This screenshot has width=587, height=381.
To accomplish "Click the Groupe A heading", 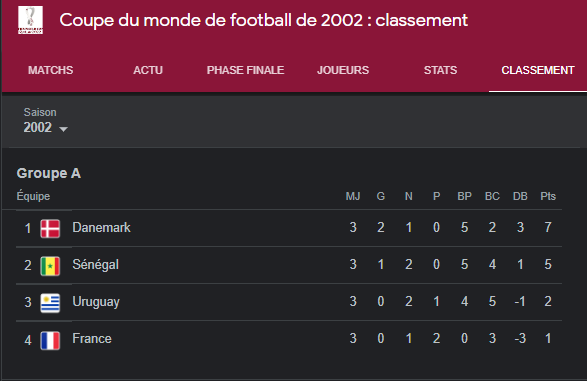I will 49,174.
